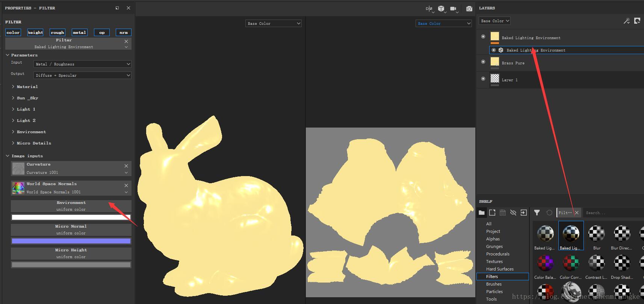Click the shelf folder icon
Viewport: 644px width, 304px height.
click(x=481, y=213)
